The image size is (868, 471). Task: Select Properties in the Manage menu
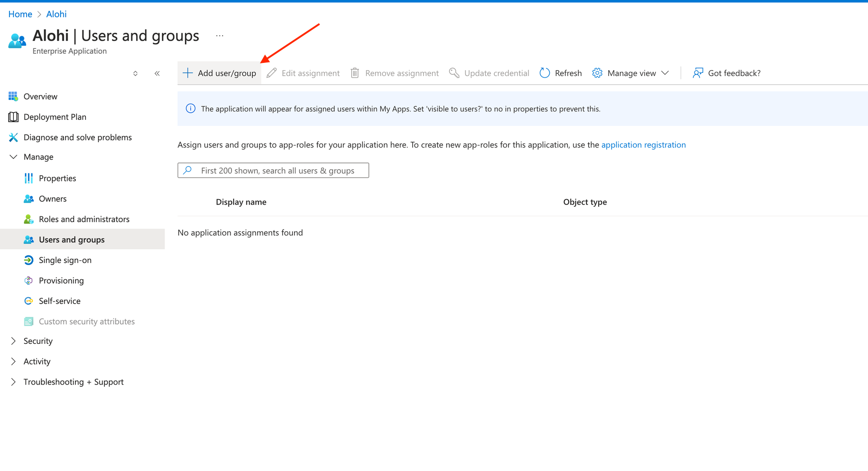click(x=57, y=178)
